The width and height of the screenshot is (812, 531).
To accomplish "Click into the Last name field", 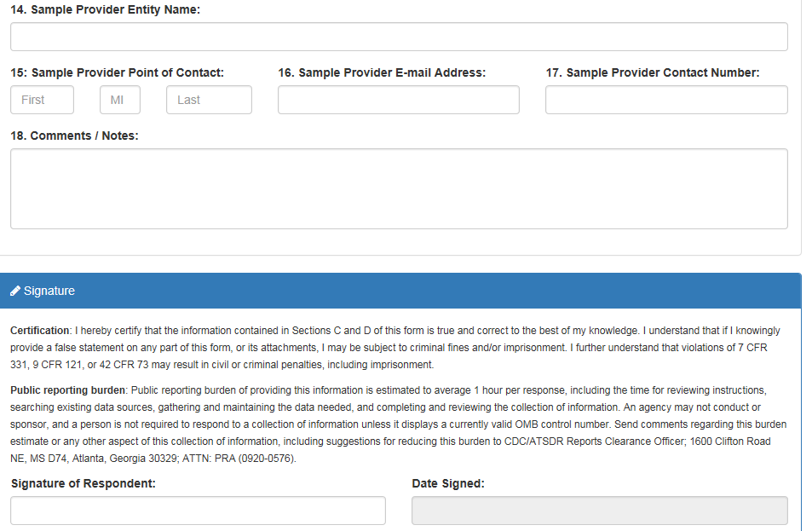I will click(209, 100).
